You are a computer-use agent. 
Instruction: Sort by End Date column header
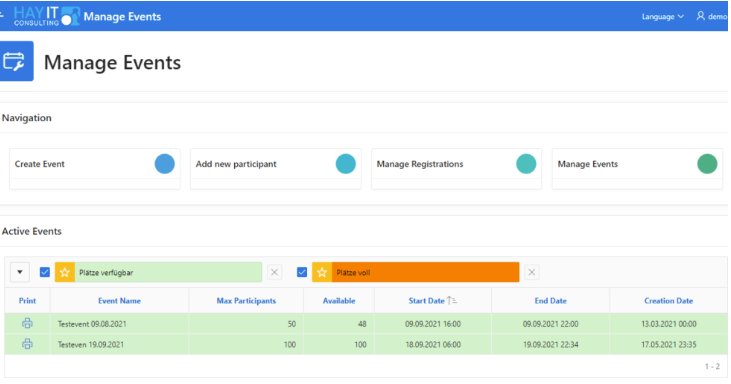[x=551, y=301]
